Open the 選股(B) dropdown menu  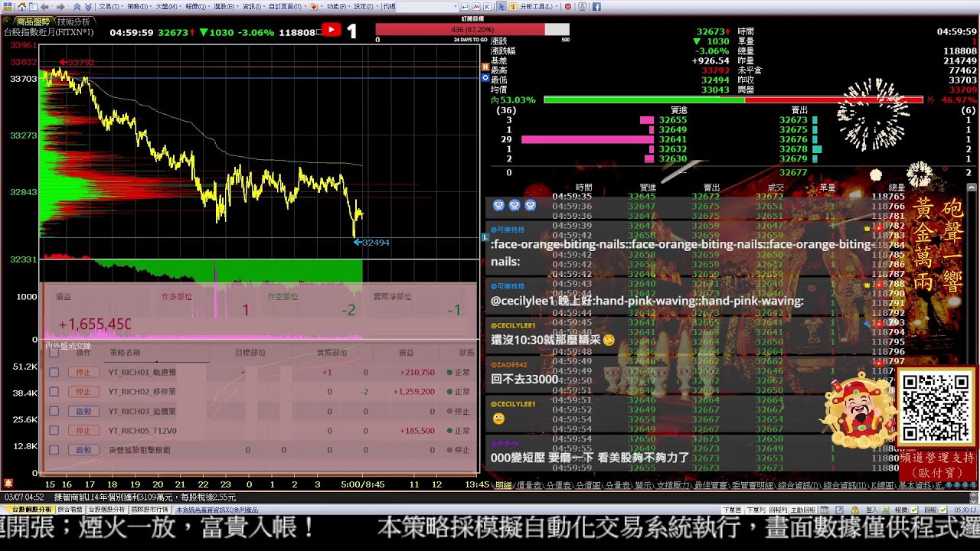tap(225, 6)
